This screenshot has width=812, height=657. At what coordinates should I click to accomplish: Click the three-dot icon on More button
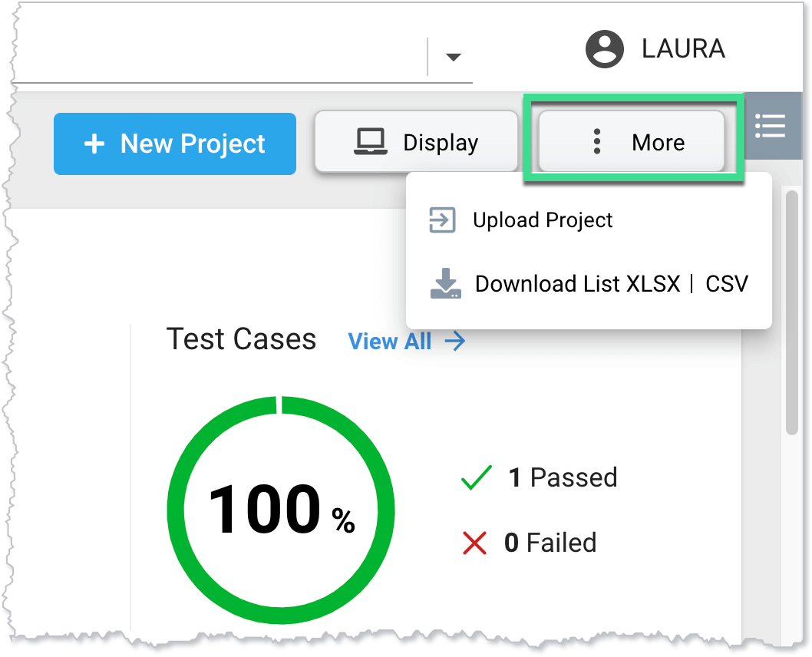click(x=596, y=142)
